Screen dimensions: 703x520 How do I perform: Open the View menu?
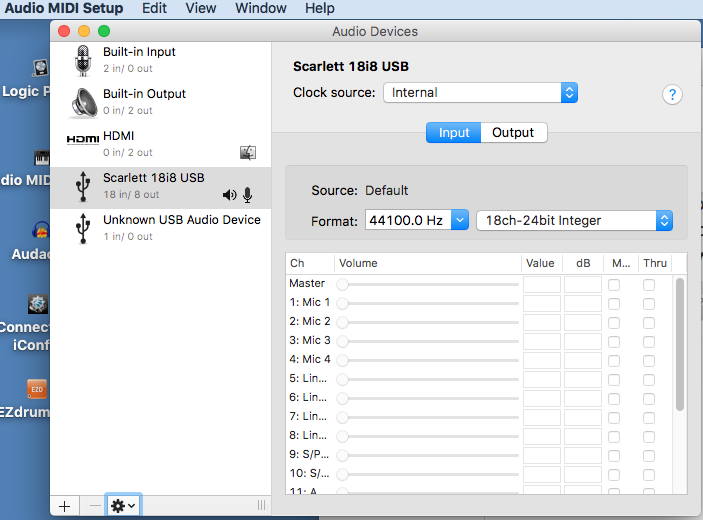pyautogui.click(x=201, y=8)
